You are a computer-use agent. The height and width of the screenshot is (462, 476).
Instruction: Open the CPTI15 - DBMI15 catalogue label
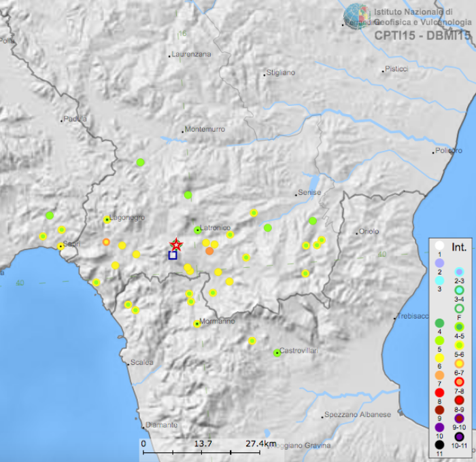coord(422,34)
